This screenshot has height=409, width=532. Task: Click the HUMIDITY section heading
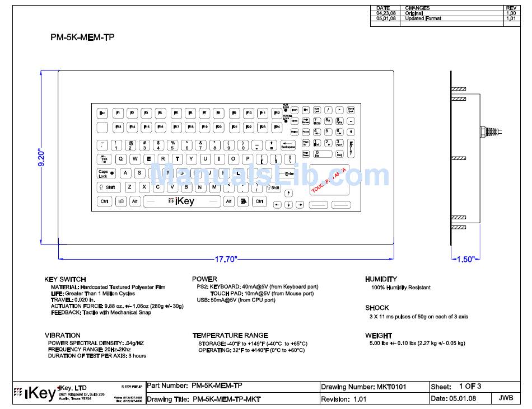coord(381,279)
